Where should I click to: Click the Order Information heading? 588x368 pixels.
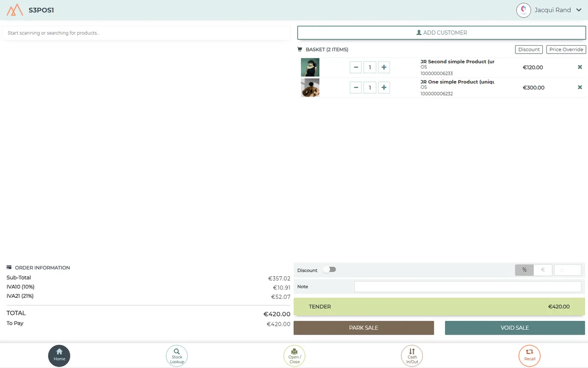pos(43,268)
